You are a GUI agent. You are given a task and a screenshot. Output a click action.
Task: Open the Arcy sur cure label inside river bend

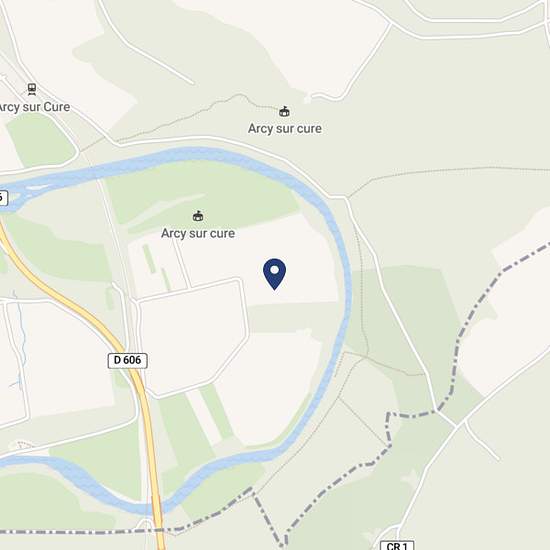point(198,233)
